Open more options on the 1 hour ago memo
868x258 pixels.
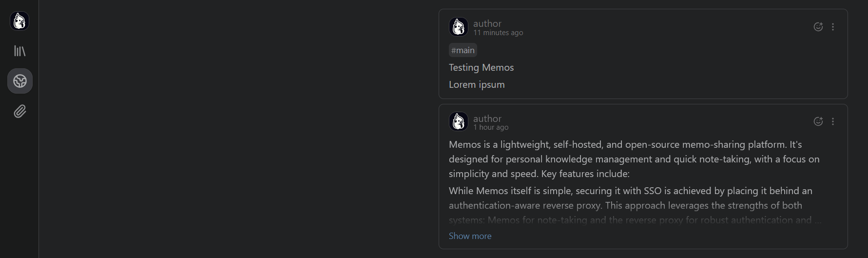click(x=833, y=121)
